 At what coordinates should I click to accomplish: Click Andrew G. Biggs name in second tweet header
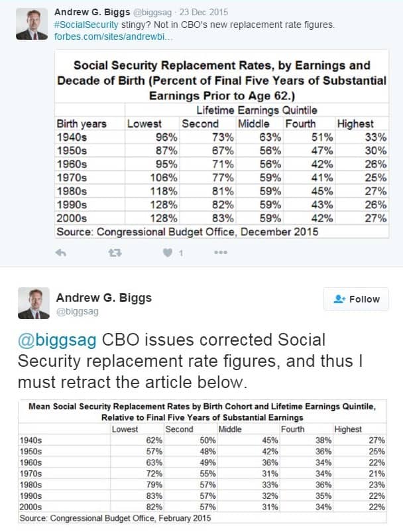click(103, 298)
